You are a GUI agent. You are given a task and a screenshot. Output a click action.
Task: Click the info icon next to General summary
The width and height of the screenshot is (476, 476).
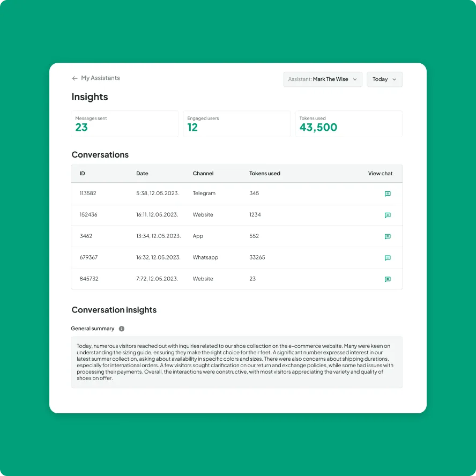(121, 329)
